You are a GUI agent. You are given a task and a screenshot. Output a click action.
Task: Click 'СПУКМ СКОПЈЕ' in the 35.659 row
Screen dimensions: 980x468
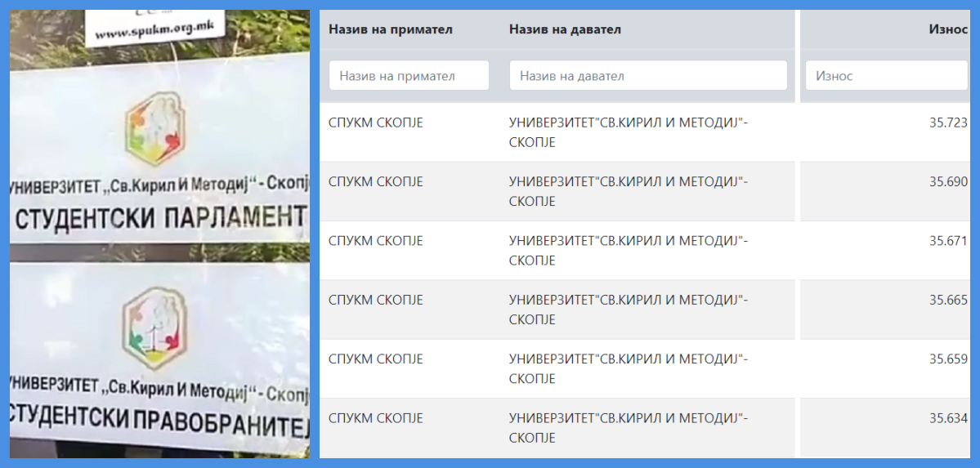376,359
